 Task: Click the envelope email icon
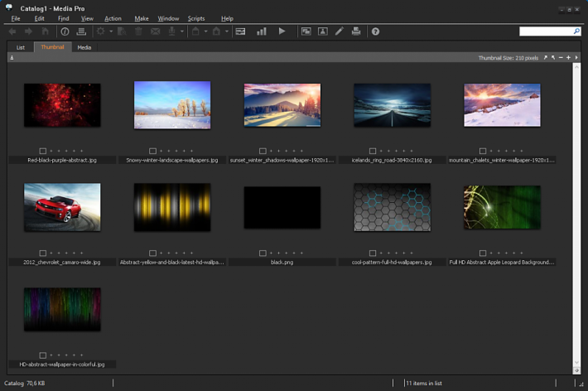[x=155, y=31]
